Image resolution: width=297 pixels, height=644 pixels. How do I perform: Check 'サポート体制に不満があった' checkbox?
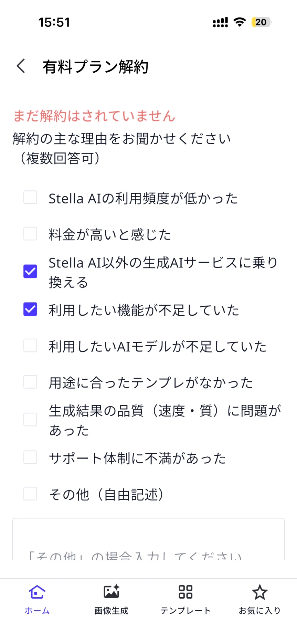(x=30, y=457)
